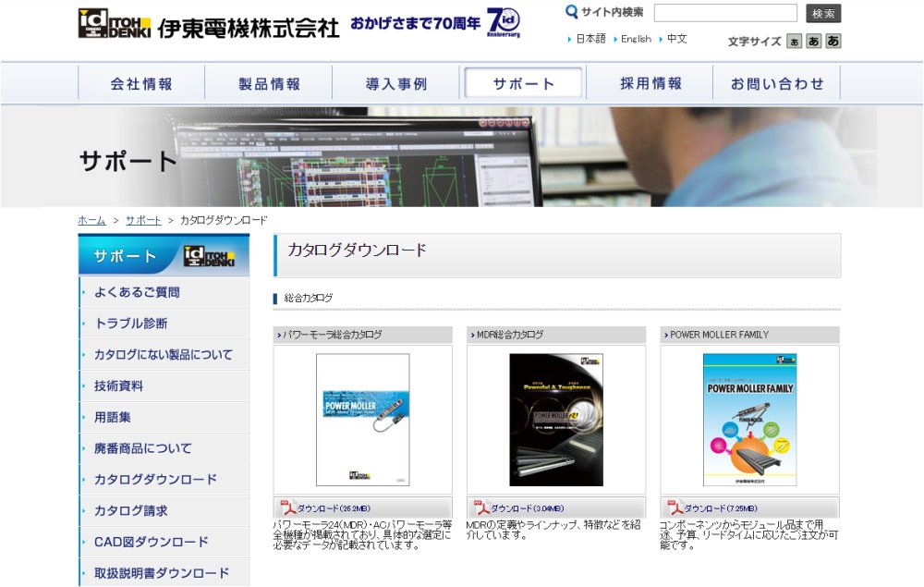The width and height of the screenshot is (924, 587).
Task: Open the 製品情報 navigation tab
Action: pyautogui.click(x=269, y=83)
